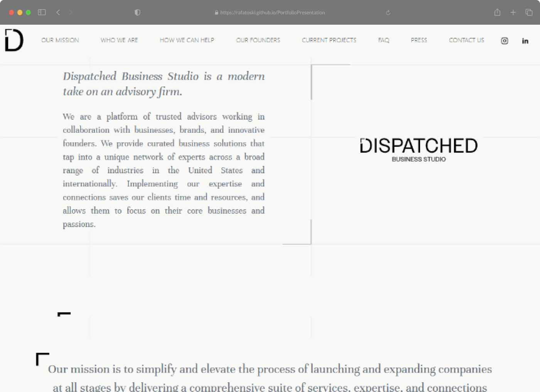Open the PRESS nav link
The image size is (540, 392).
pos(419,40)
